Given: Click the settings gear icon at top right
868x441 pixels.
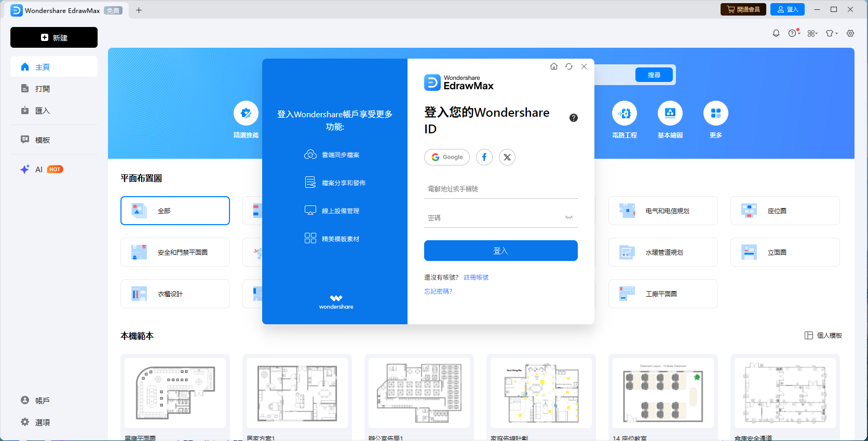Looking at the screenshot, I should [850, 33].
